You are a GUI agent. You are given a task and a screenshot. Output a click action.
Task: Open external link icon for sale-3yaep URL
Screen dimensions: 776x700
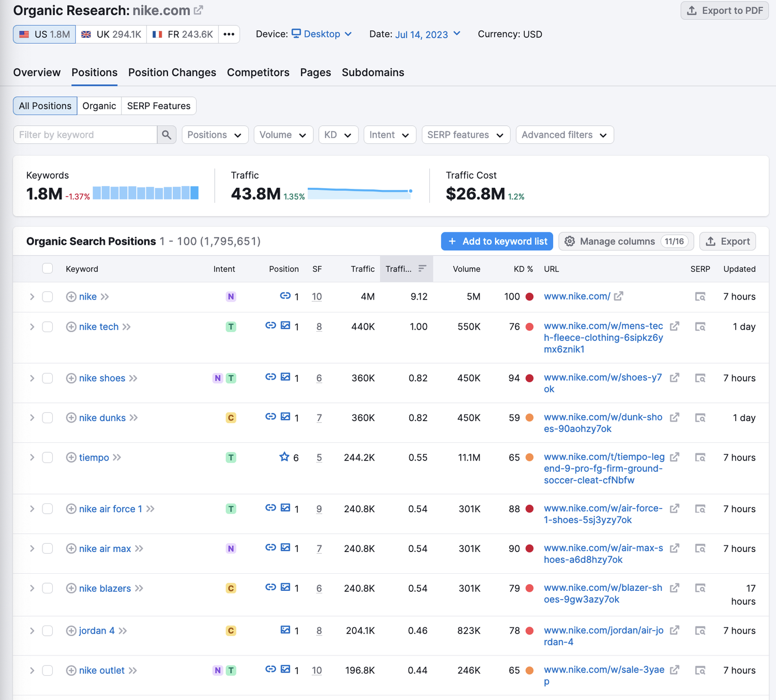point(675,670)
